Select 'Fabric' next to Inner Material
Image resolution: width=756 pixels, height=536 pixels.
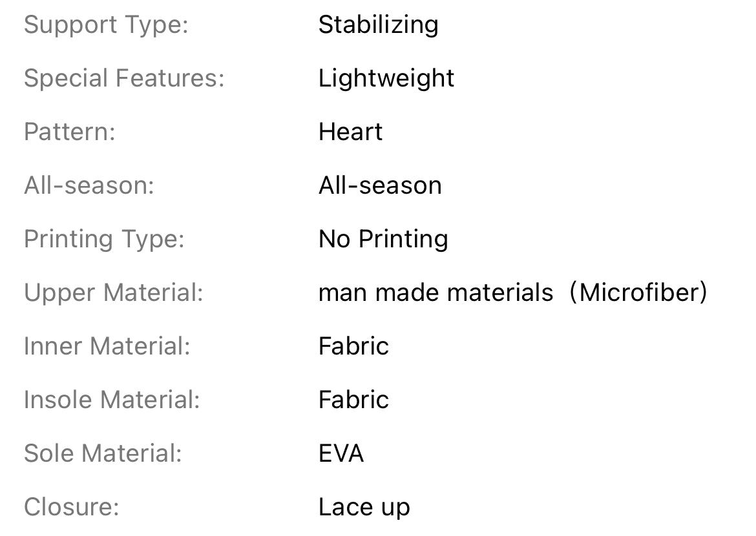pyautogui.click(x=353, y=347)
